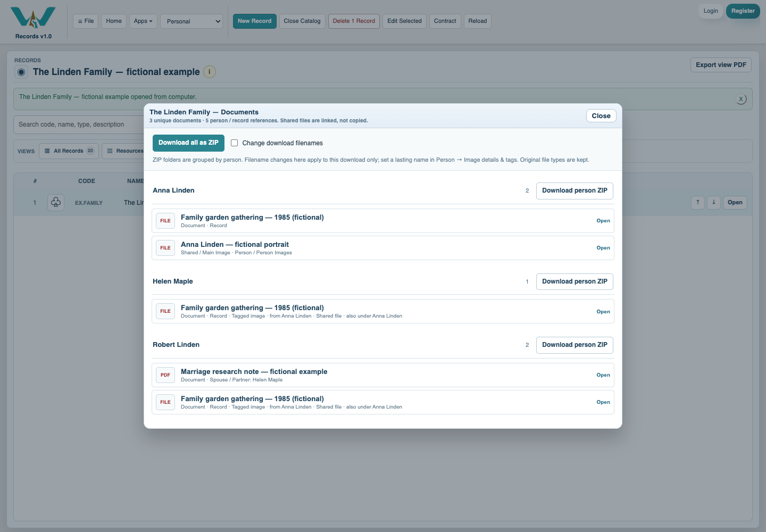Move the EX.FAMILY record down

pyautogui.click(x=714, y=203)
